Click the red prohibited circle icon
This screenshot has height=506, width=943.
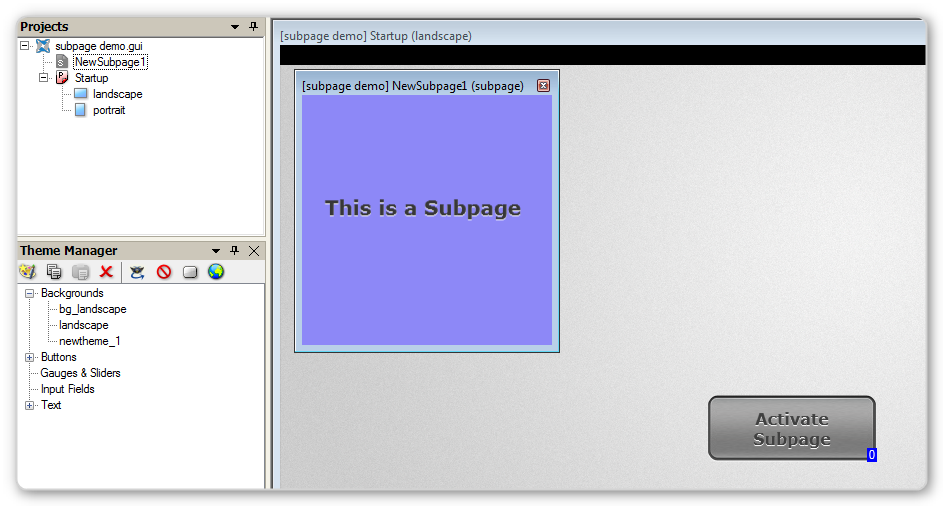pos(164,272)
